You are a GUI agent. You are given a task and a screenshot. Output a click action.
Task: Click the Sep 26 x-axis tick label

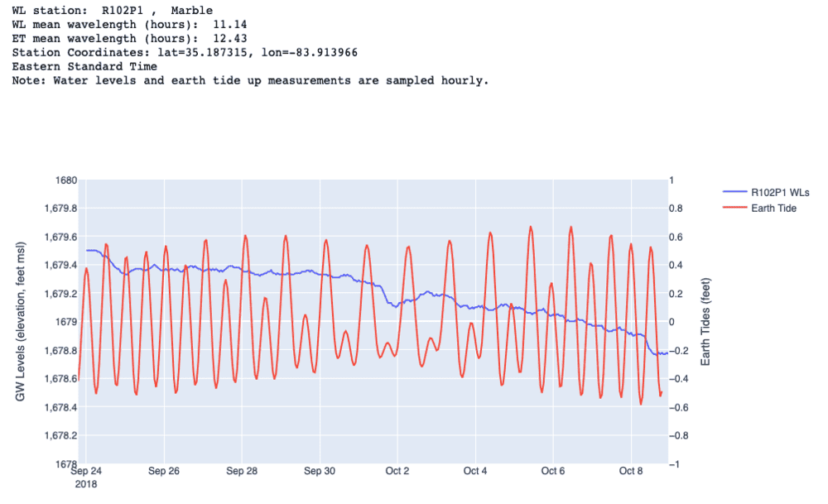pyautogui.click(x=164, y=472)
